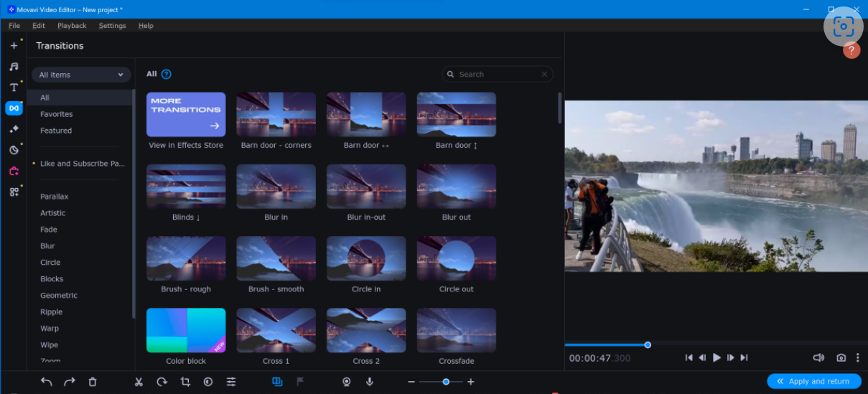The image size is (868, 394).
Task: Select the Crossfade transition thumbnail
Action: point(457,330)
